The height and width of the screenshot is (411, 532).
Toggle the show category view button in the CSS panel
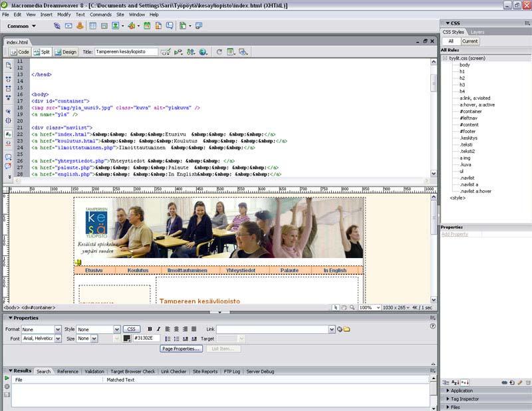click(446, 382)
